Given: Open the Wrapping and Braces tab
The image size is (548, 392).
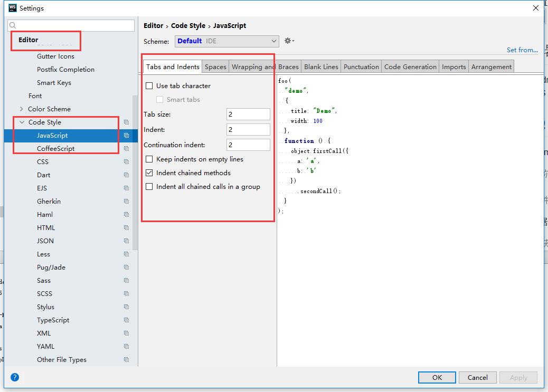Looking at the screenshot, I should pyautogui.click(x=265, y=66).
